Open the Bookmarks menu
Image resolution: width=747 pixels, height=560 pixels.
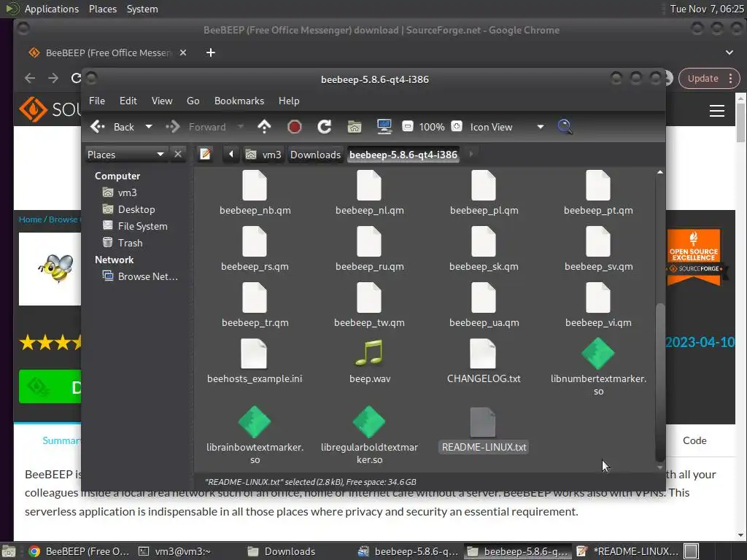coord(239,101)
